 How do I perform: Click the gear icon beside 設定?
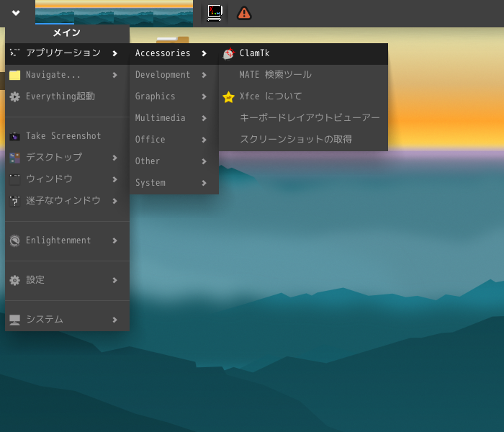(15, 280)
